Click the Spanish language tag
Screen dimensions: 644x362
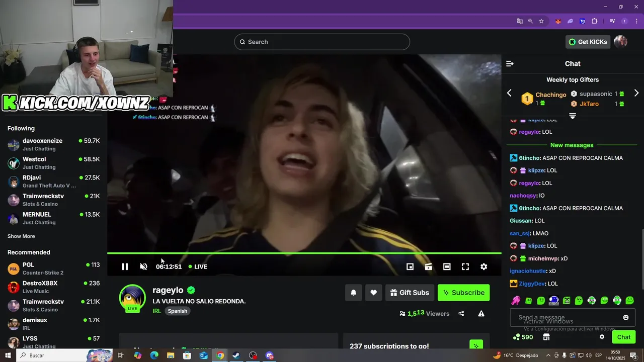(x=177, y=311)
